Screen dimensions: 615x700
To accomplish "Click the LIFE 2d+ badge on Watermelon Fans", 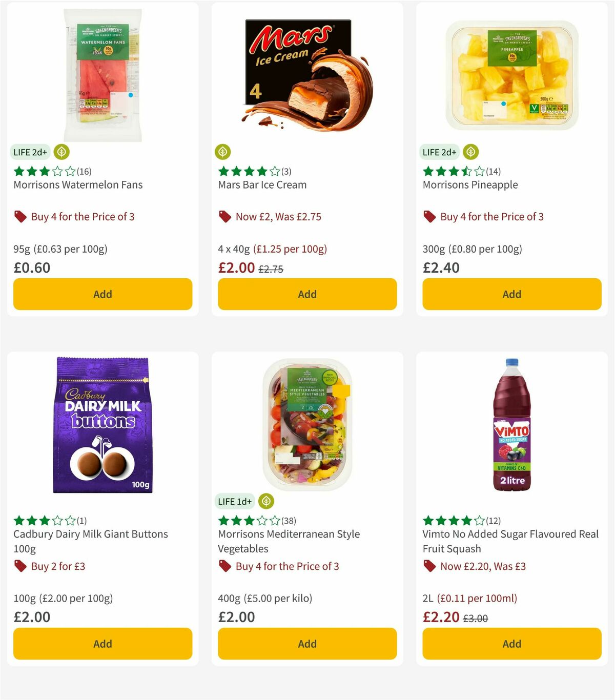I will [x=30, y=152].
